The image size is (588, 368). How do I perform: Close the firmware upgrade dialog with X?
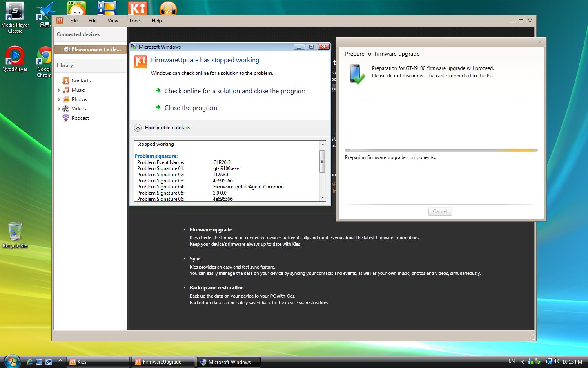539,42
